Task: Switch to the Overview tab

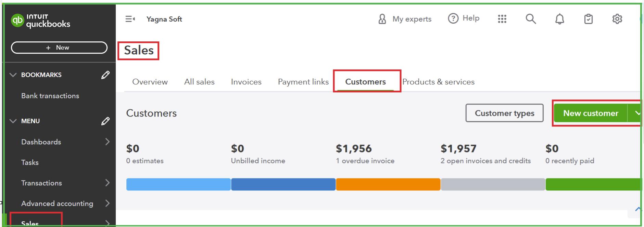Action: point(150,82)
